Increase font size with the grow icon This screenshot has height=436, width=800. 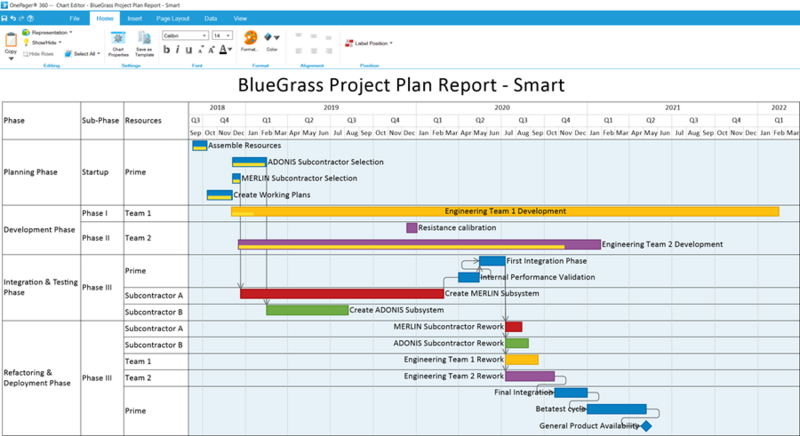pyautogui.click(x=211, y=49)
